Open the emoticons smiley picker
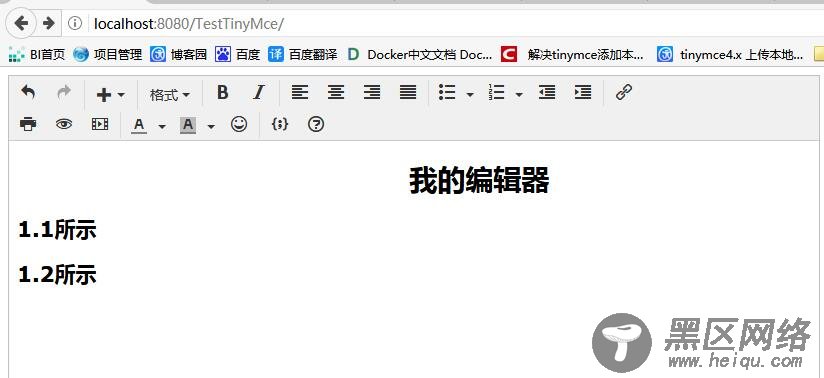Image resolution: width=824 pixels, height=378 pixels. [x=239, y=125]
